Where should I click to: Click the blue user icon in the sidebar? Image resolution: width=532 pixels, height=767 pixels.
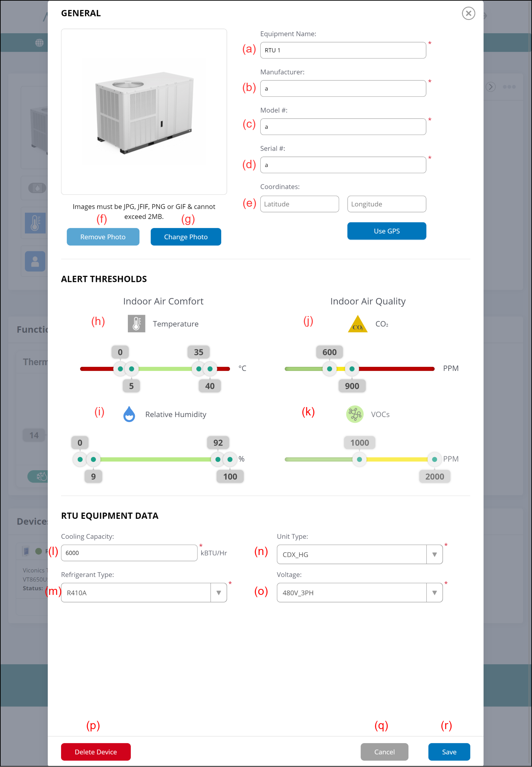35,261
